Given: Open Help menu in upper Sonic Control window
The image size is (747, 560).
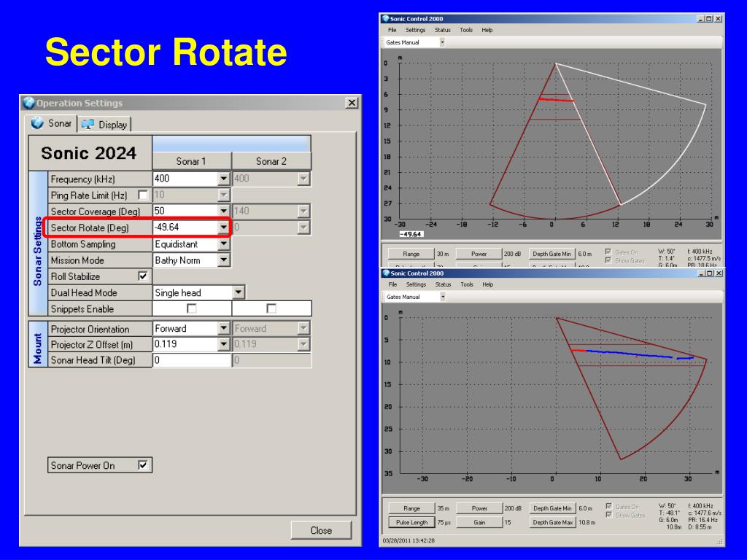Looking at the screenshot, I should 487,30.
